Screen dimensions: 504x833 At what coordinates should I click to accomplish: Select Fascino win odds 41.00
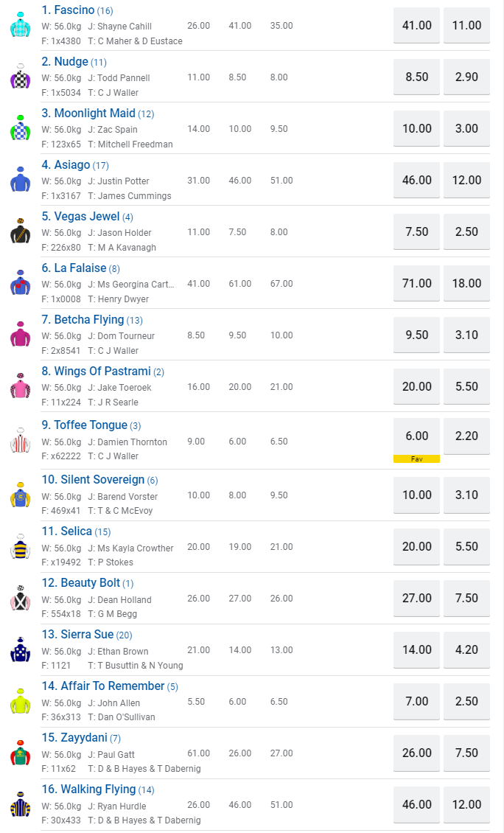coord(416,25)
